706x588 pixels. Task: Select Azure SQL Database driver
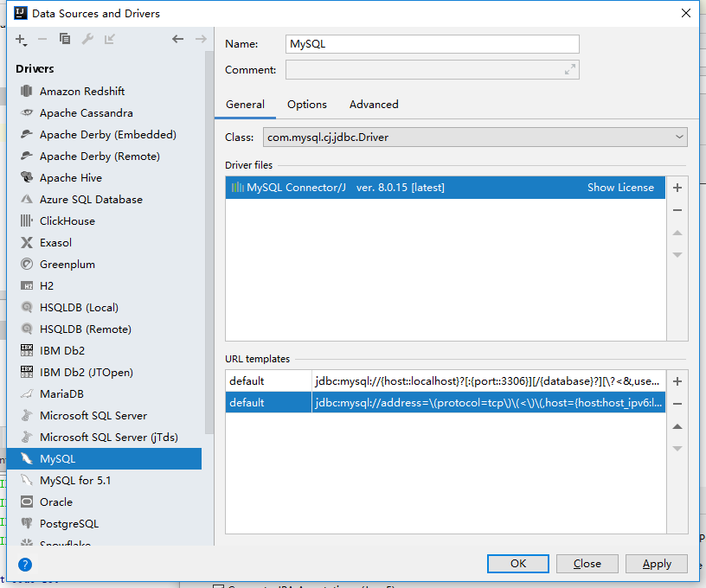[x=105, y=199]
